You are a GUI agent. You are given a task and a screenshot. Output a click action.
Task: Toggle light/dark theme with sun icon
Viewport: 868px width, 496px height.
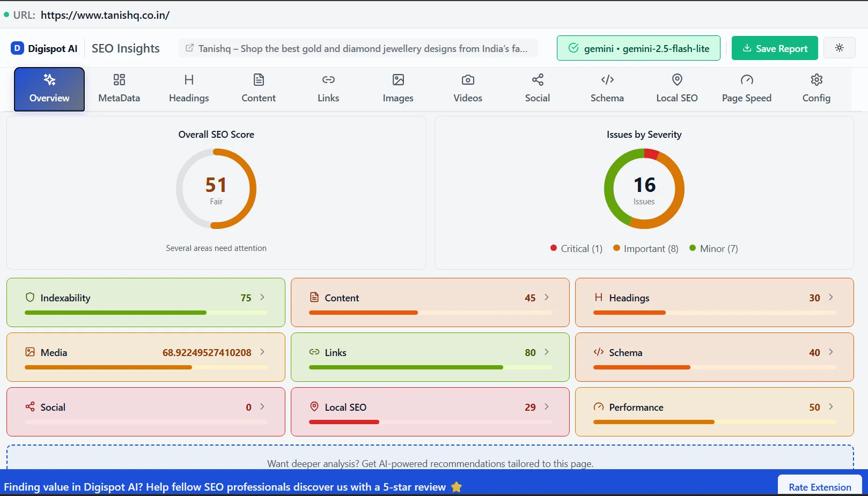(x=839, y=48)
